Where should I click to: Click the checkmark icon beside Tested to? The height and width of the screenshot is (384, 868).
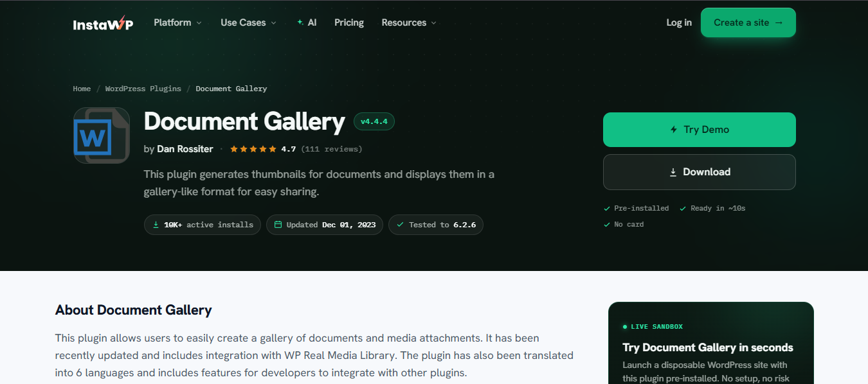coord(400,225)
